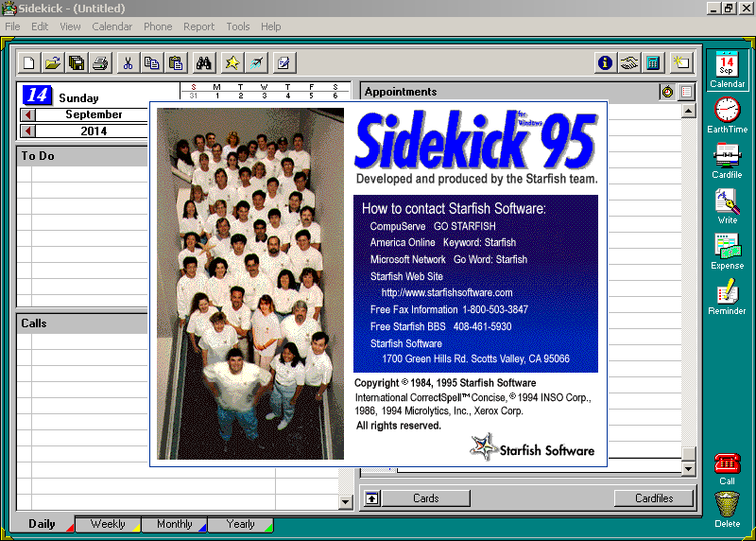Viewport: 756px width, 541px height.
Task: Click the blue 14 date box
Action: (37, 96)
